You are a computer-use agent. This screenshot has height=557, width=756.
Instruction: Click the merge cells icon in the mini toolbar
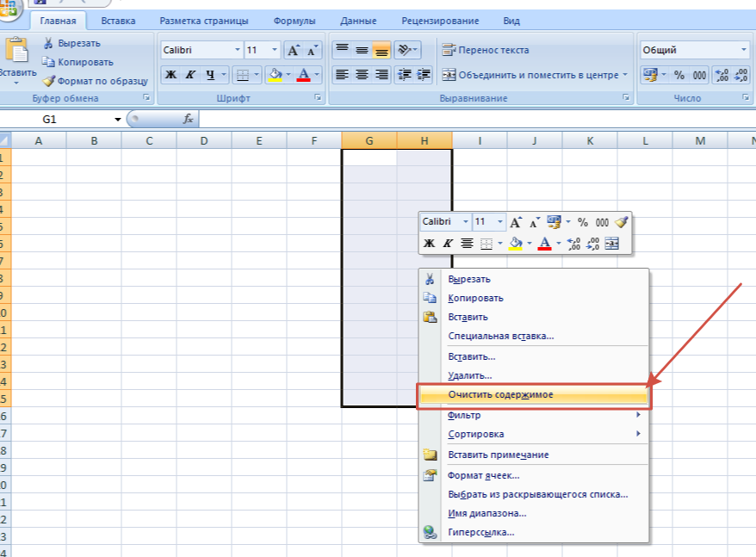(612, 244)
